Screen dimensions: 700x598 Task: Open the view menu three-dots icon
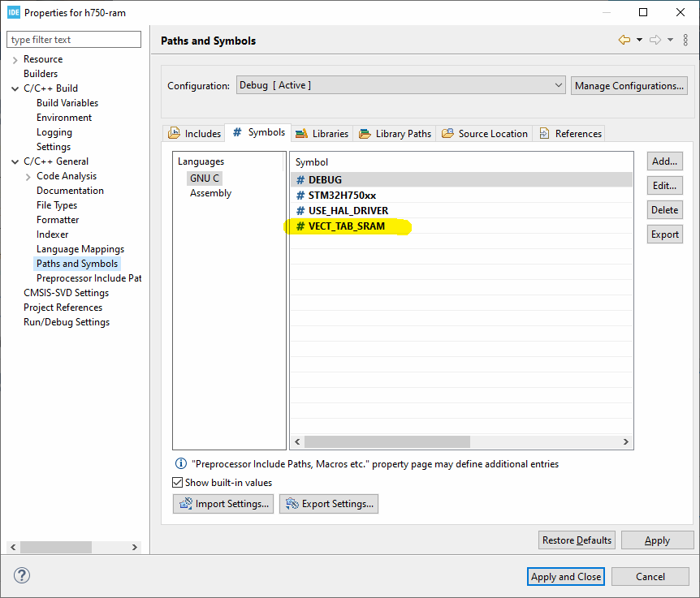click(x=685, y=40)
